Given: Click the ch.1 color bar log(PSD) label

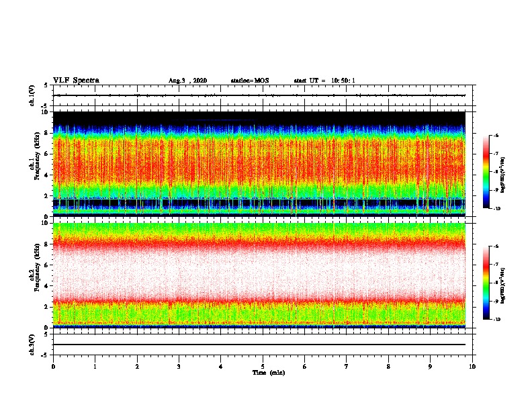Looking at the screenshot, I should [x=502, y=175].
